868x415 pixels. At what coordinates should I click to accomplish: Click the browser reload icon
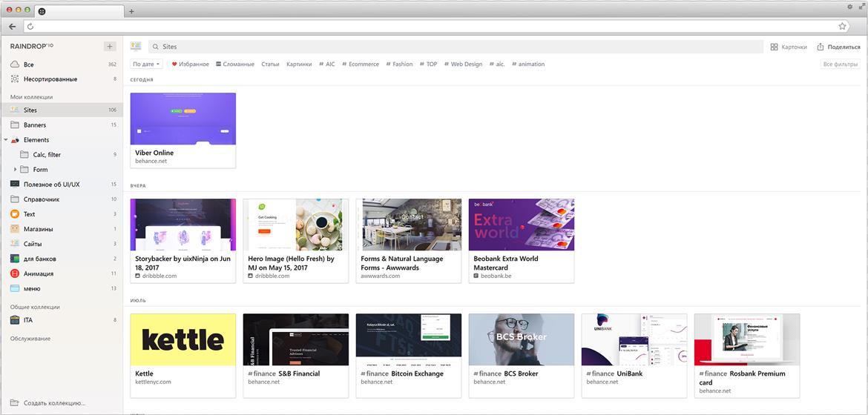[x=30, y=26]
